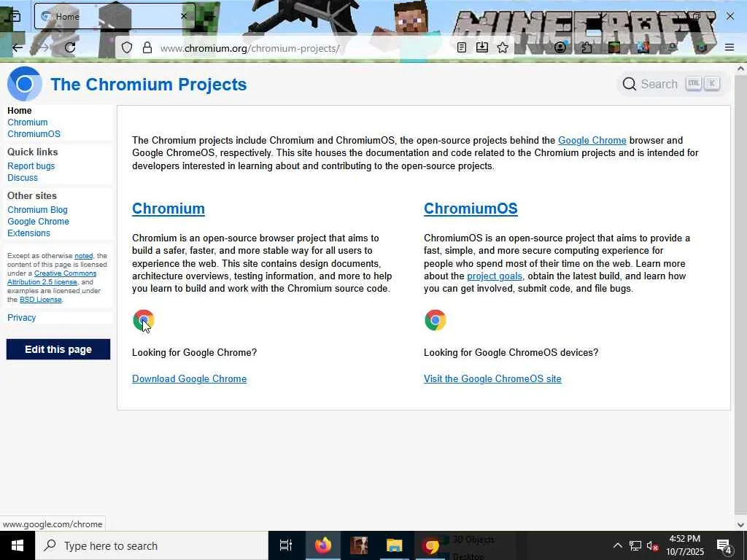Click the network icon in system tray
747x560 pixels.
tap(635, 545)
